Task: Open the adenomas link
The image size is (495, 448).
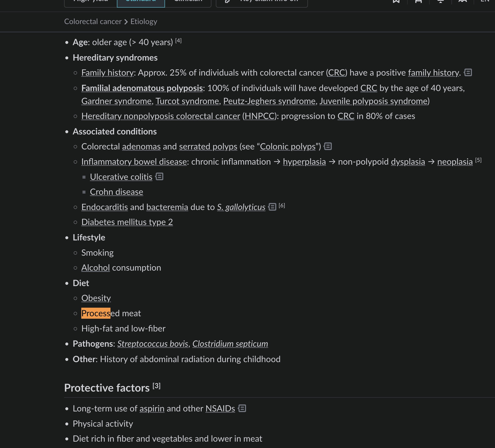Action: click(x=141, y=146)
